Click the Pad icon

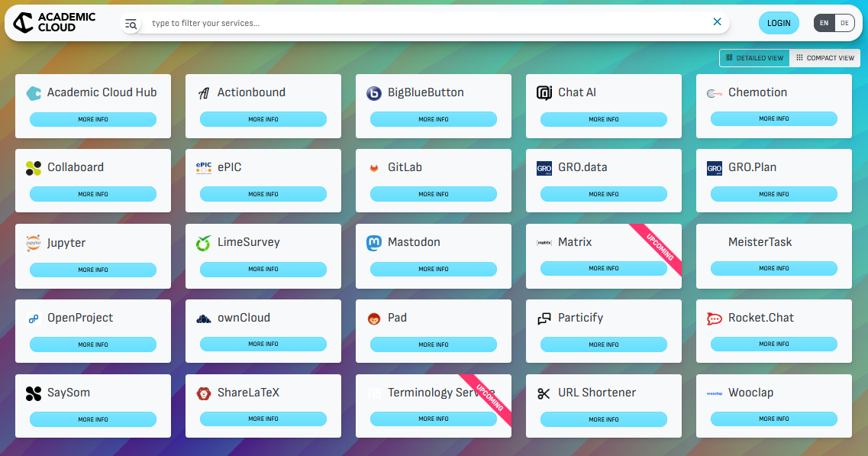(x=374, y=319)
